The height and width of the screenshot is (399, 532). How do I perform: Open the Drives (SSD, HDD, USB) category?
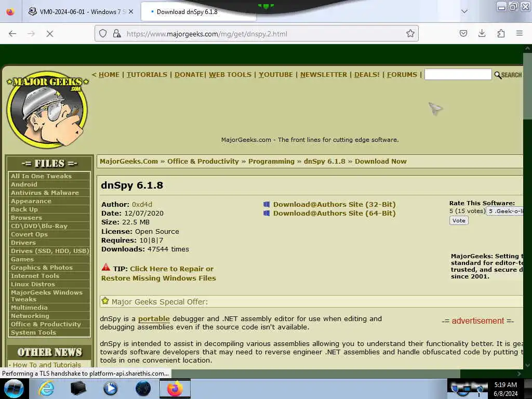pyautogui.click(x=49, y=251)
